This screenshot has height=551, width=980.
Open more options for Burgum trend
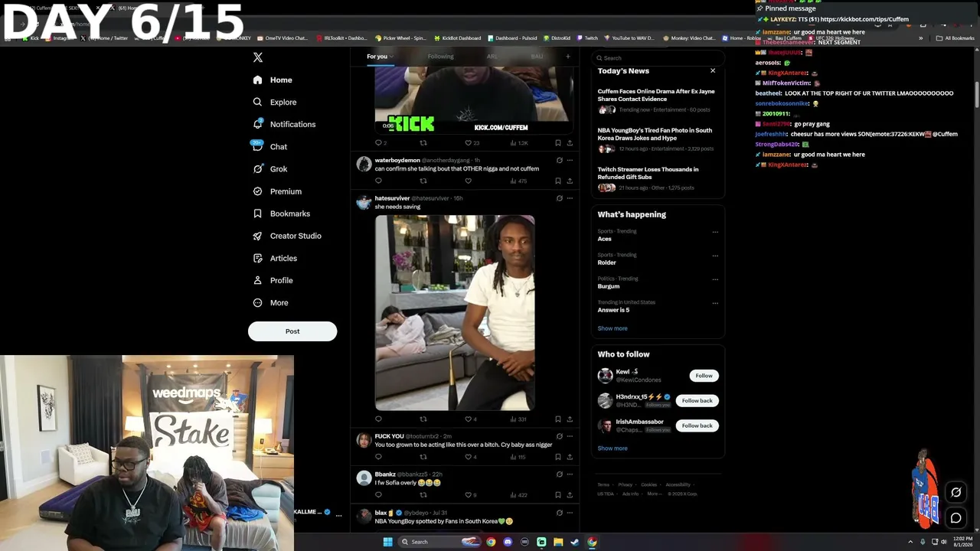point(715,279)
